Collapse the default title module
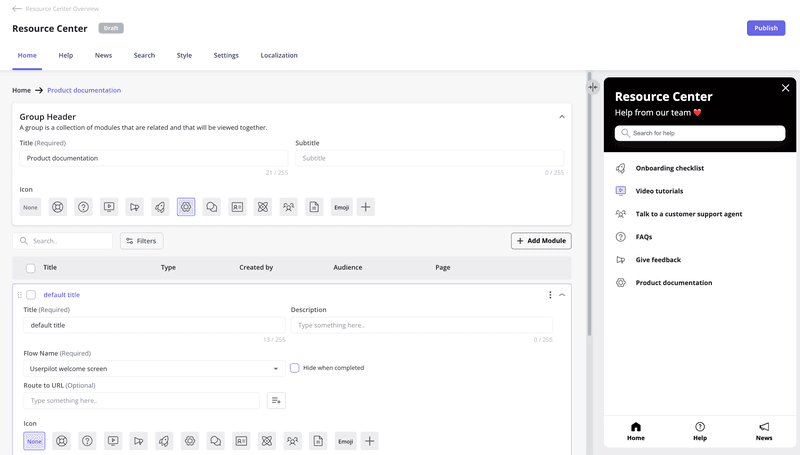 (x=562, y=295)
